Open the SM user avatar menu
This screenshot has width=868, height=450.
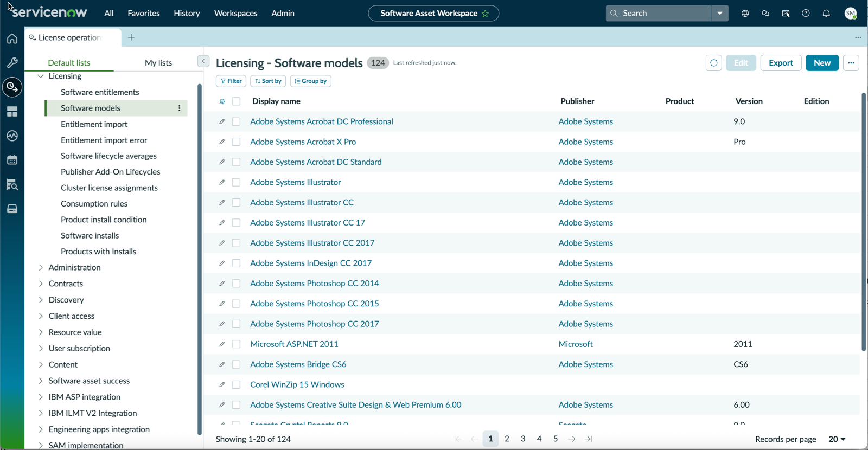pyautogui.click(x=851, y=13)
